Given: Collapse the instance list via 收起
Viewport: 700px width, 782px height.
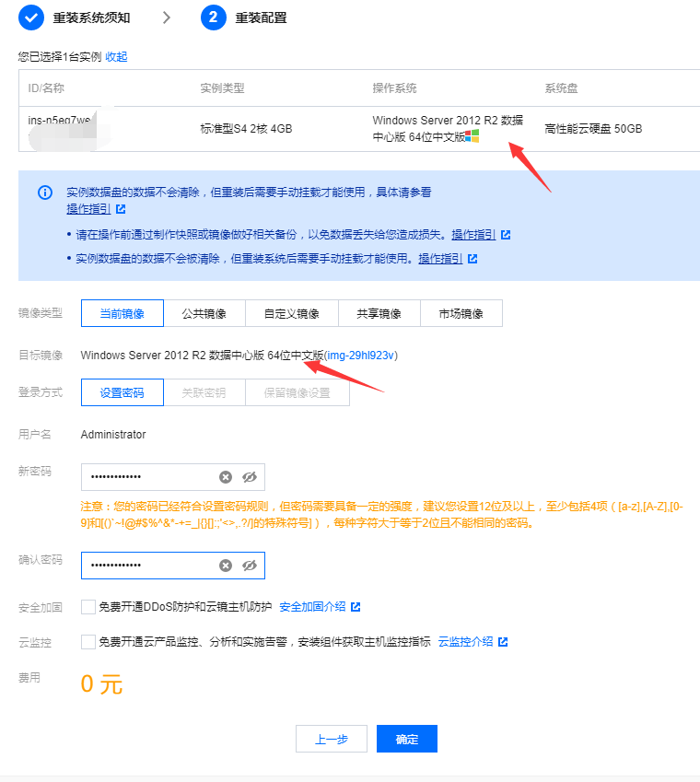Looking at the screenshot, I should point(116,57).
